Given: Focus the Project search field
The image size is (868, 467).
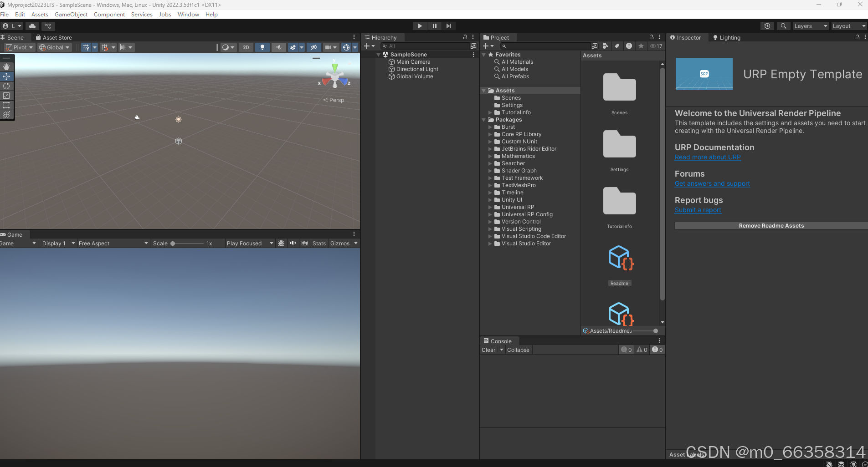Looking at the screenshot, I should (x=545, y=46).
